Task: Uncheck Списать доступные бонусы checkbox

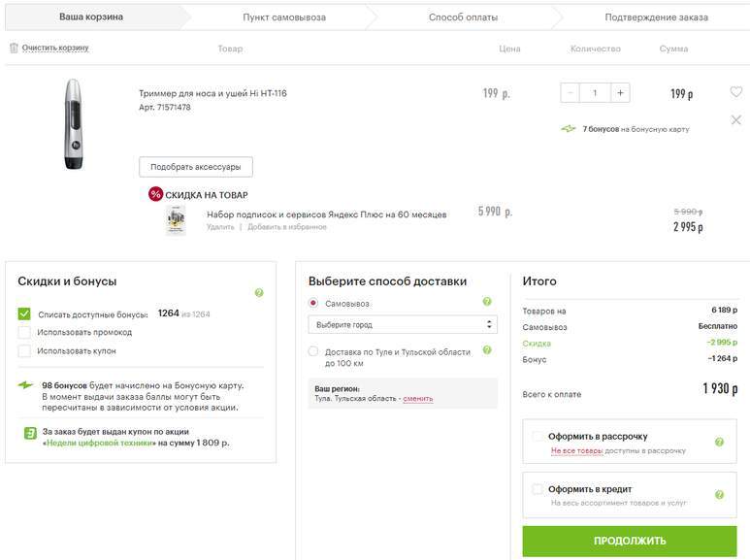Action: pos(24,313)
